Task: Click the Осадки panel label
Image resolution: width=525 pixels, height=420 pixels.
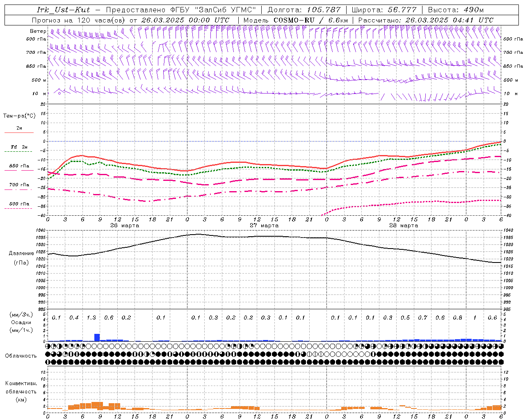Action: (21, 322)
